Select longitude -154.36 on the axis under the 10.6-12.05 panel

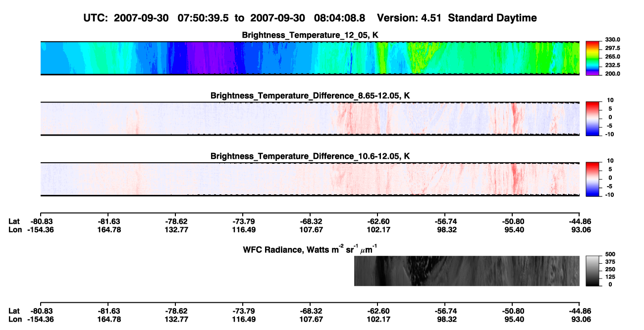[x=41, y=230]
